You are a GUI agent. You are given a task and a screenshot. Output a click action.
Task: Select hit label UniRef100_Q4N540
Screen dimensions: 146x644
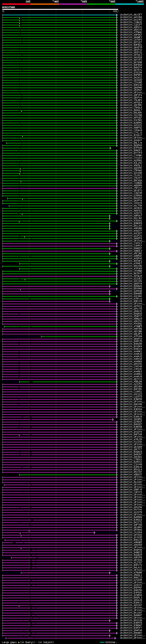[x=131, y=256]
